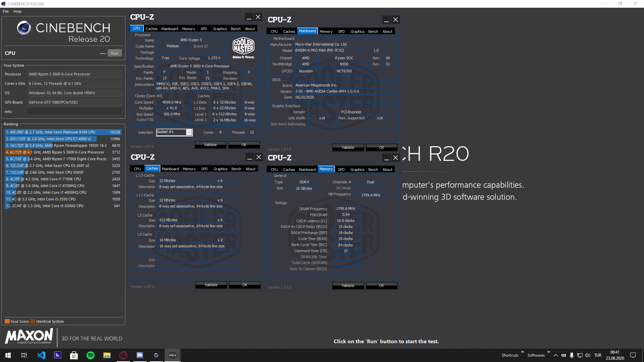Launch Visual Studio Code from the taskbar

[x=41, y=355]
